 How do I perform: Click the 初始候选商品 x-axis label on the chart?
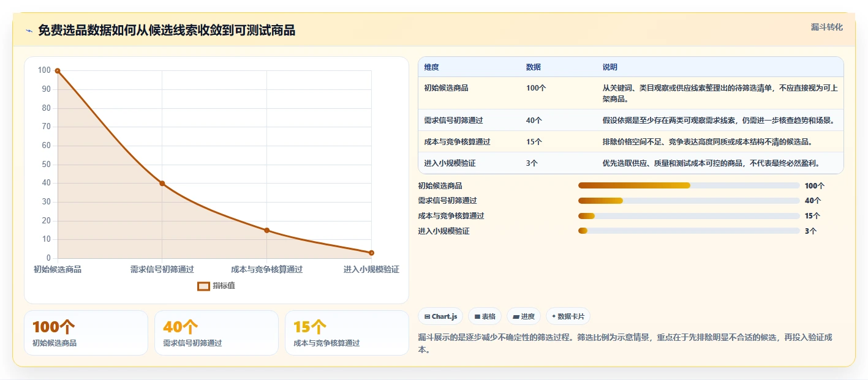(58, 269)
